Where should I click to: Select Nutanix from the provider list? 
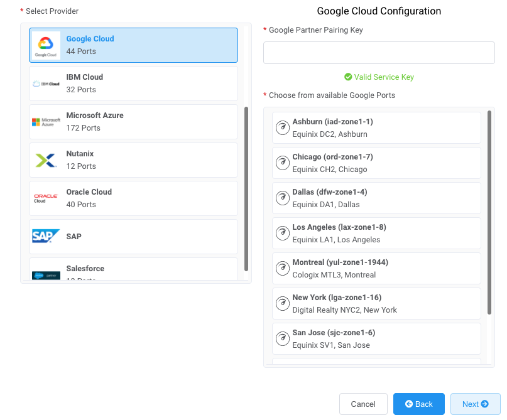(x=134, y=160)
